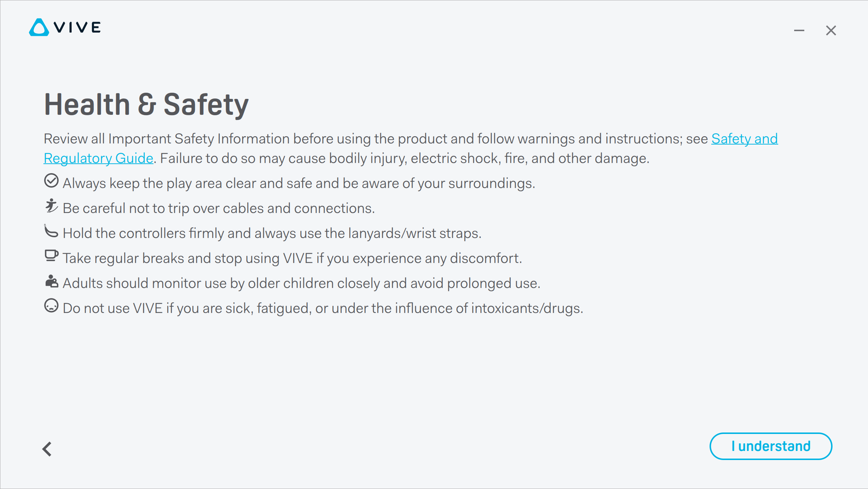The image size is (868, 489).
Task: Click the lanyards/wrist straps text line
Action: click(x=272, y=233)
